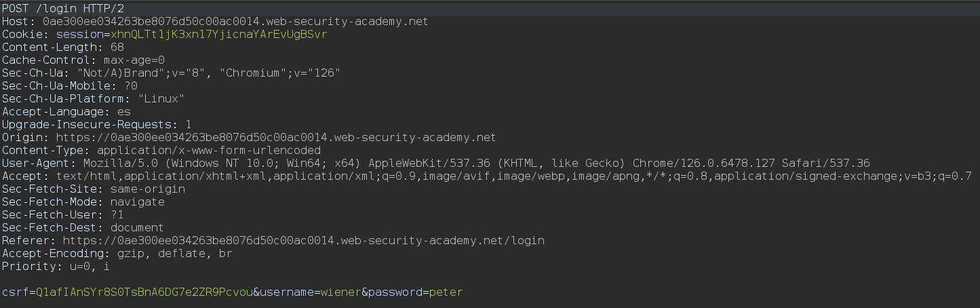Click the session cookie value
980x308 pixels.
click(219, 34)
